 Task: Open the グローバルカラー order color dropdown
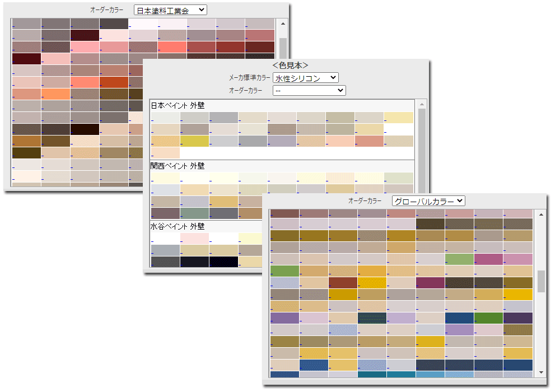[x=428, y=202]
